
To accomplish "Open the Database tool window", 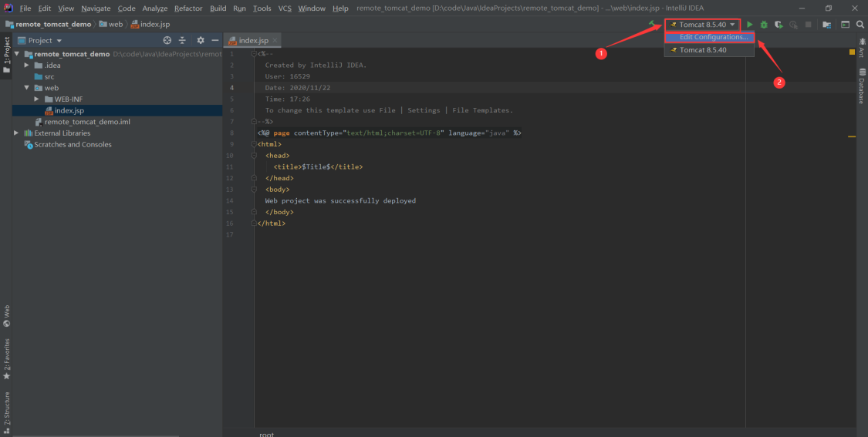I will [862, 86].
